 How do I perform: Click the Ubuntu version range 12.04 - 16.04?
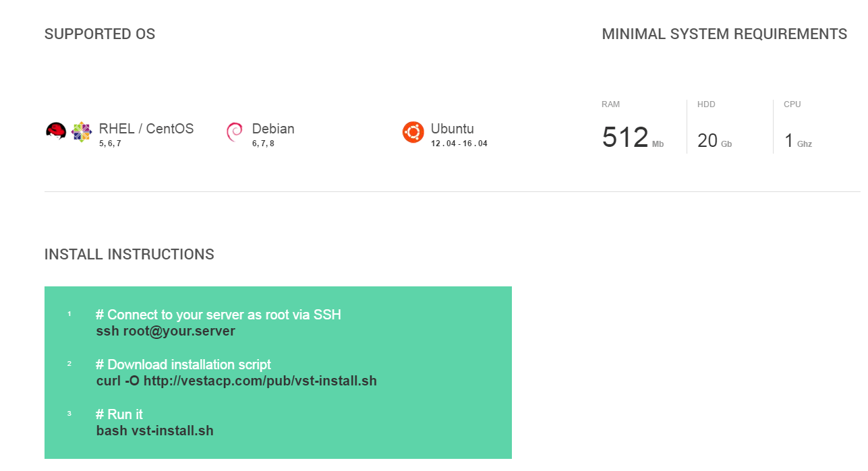(459, 144)
